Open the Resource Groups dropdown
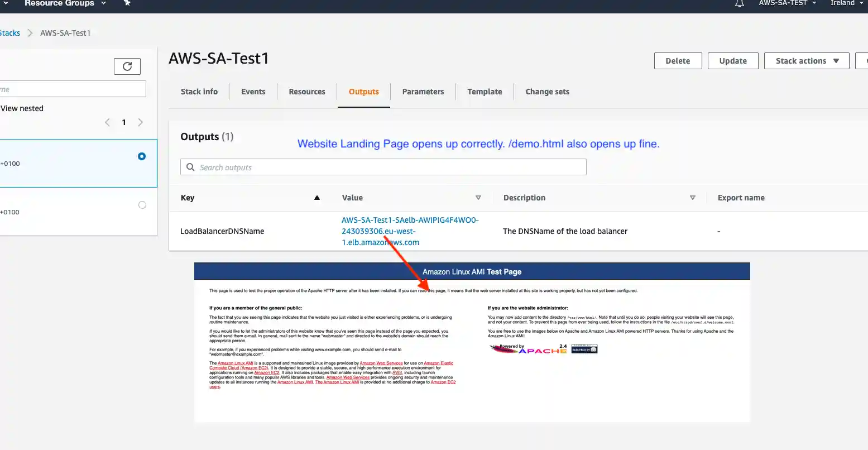 pos(65,3)
